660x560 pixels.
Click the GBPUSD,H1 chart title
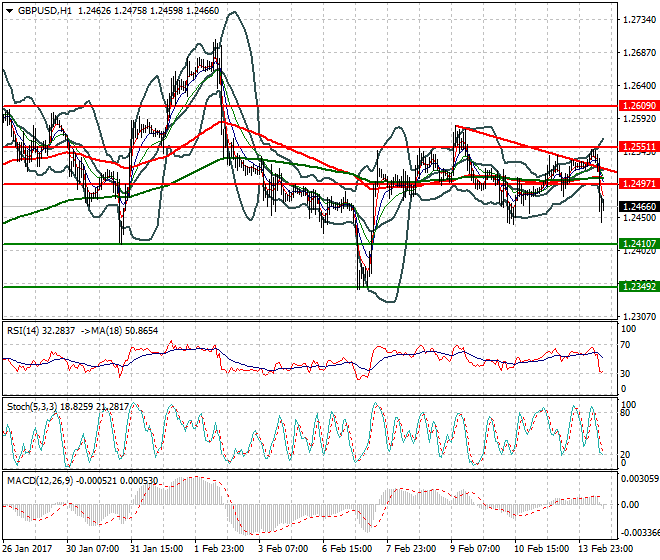(x=42, y=10)
